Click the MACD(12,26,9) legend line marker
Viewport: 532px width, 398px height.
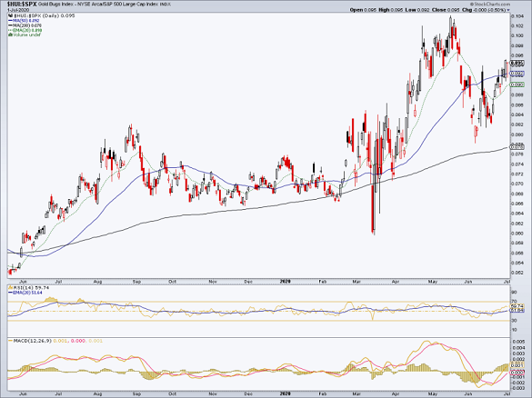coord(11,341)
